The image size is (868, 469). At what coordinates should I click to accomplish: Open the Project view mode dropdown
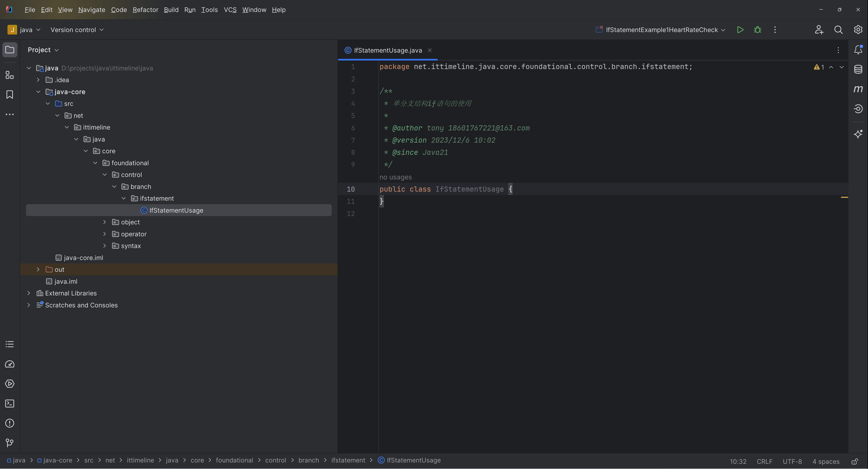(x=43, y=50)
